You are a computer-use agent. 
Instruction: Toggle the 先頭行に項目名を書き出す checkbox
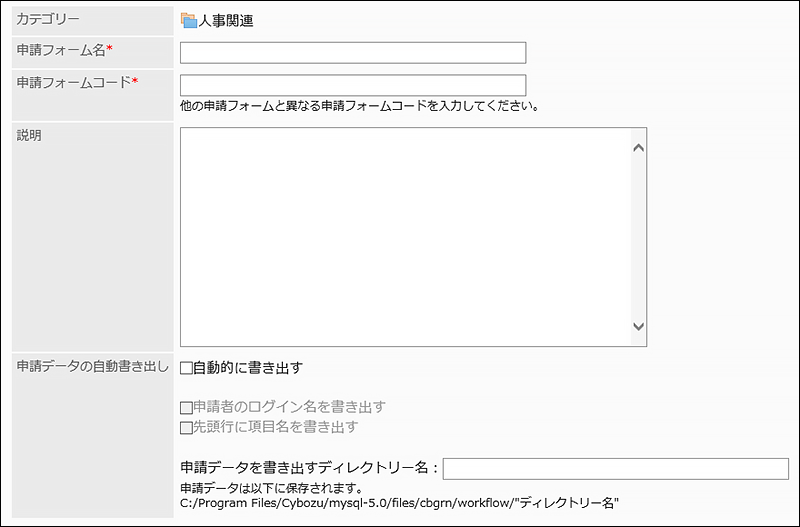pyautogui.click(x=186, y=428)
